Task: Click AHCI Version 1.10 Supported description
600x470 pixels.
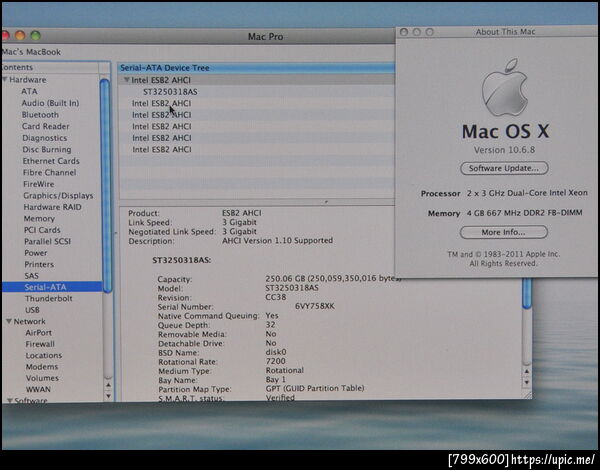Action: pyautogui.click(x=277, y=241)
